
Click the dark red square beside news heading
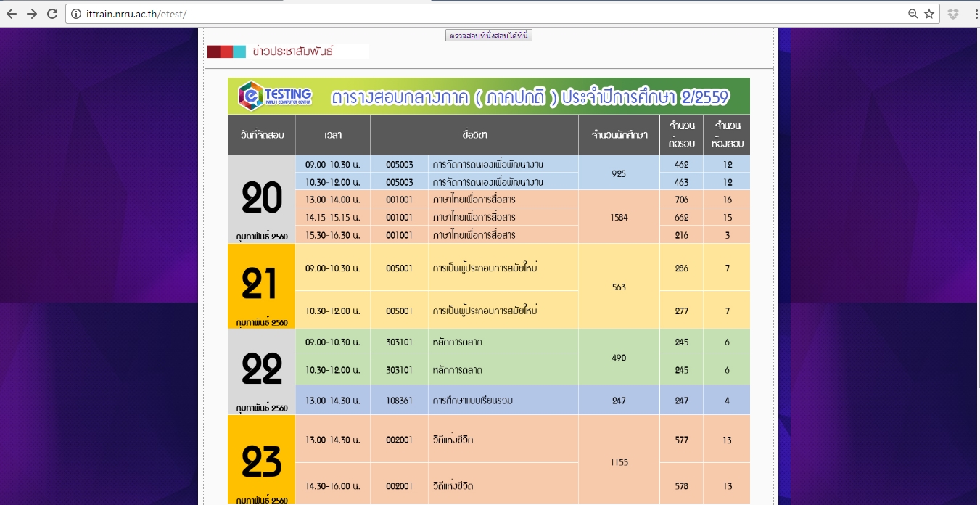(x=213, y=52)
